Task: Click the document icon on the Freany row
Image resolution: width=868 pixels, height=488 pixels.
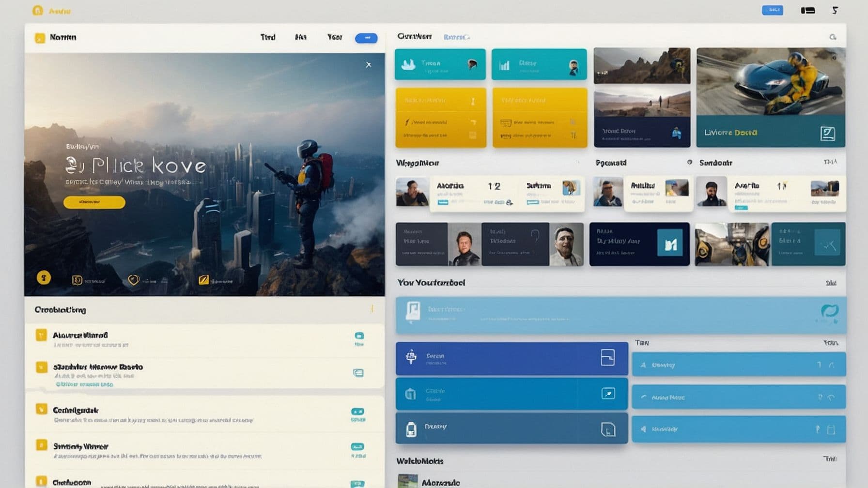Action: 607,429
